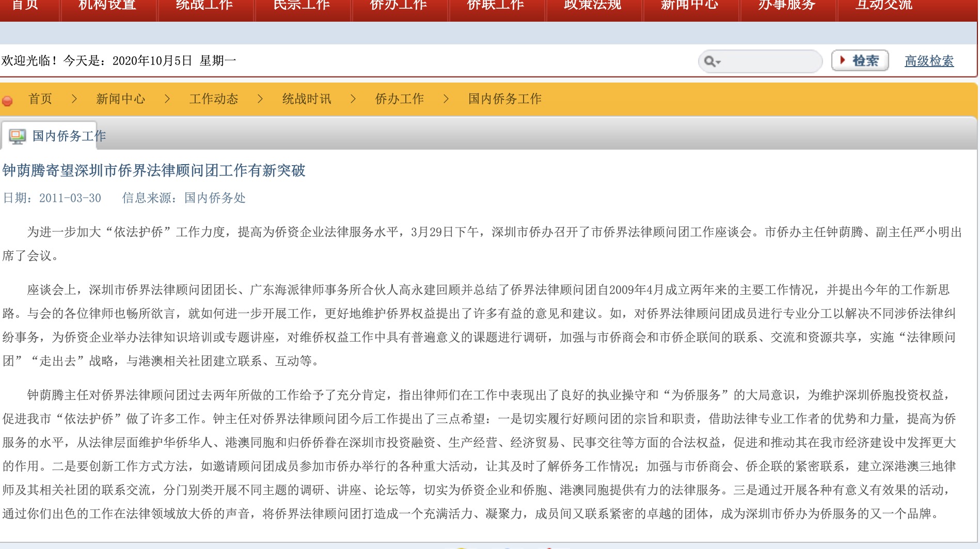Click the monitor icon beside 国内侨务工作 tab

pyautogui.click(x=17, y=137)
